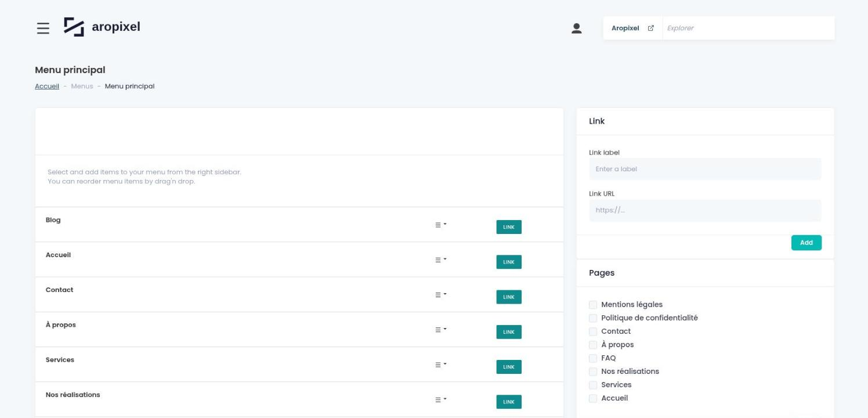Focus the Link URL input
Image resolution: width=868 pixels, height=418 pixels.
click(x=705, y=210)
